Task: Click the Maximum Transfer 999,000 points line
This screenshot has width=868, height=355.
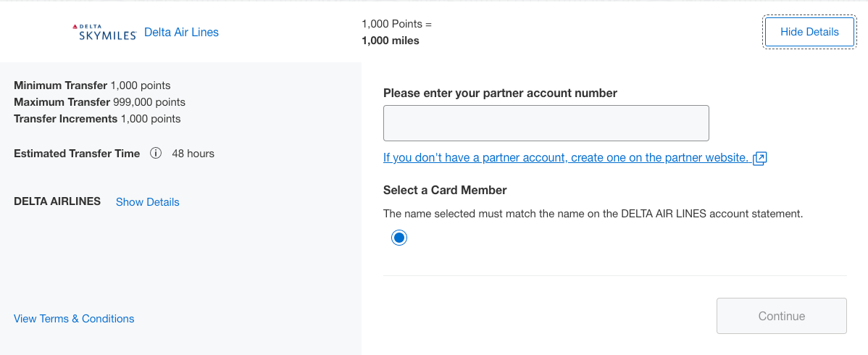Action: 99,102
